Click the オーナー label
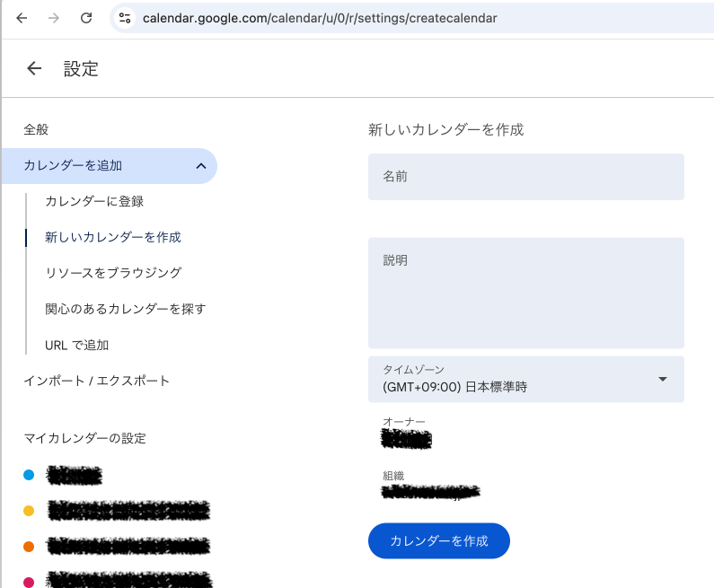The height and width of the screenshot is (588, 714). pyautogui.click(x=404, y=421)
